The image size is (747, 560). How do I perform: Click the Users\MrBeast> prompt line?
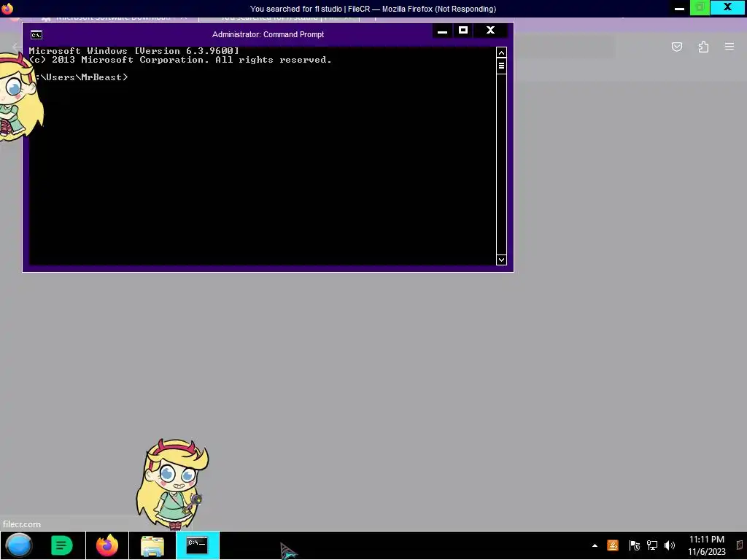point(79,77)
